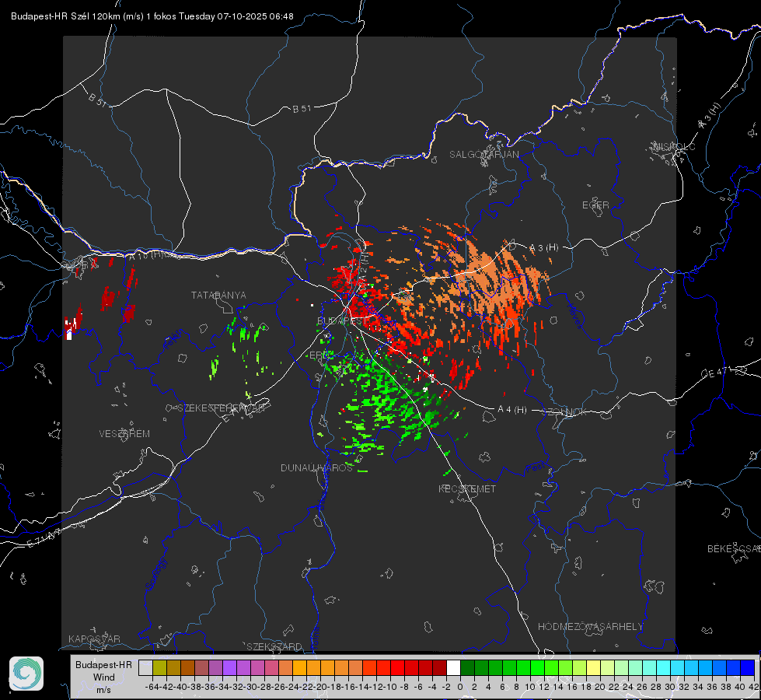This screenshot has height=700, width=761.
Task: Click the radar title timestamp text
Action: pos(152,16)
